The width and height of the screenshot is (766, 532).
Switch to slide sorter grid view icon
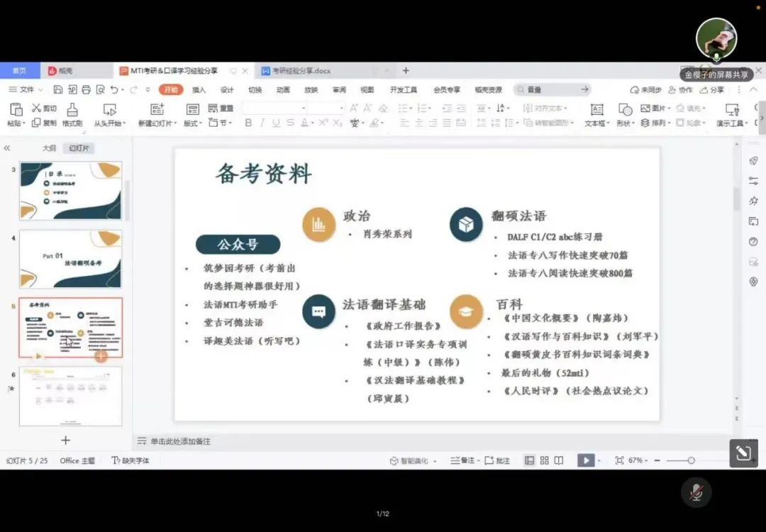point(544,460)
